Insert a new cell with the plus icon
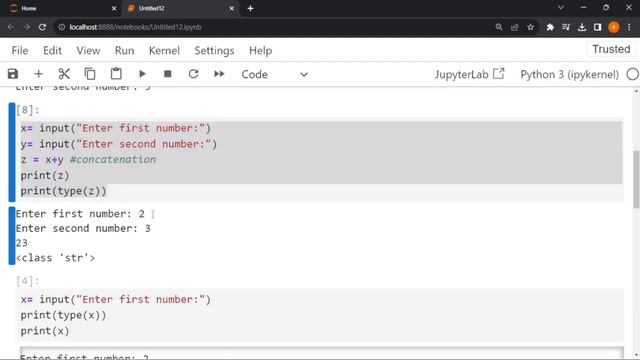The width and height of the screenshot is (640, 360). click(x=38, y=74)
